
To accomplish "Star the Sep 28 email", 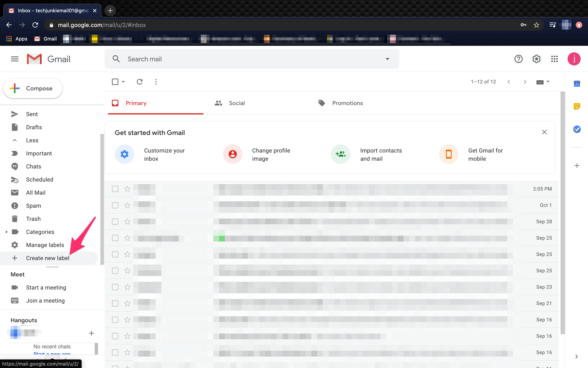I will point(127,221).
